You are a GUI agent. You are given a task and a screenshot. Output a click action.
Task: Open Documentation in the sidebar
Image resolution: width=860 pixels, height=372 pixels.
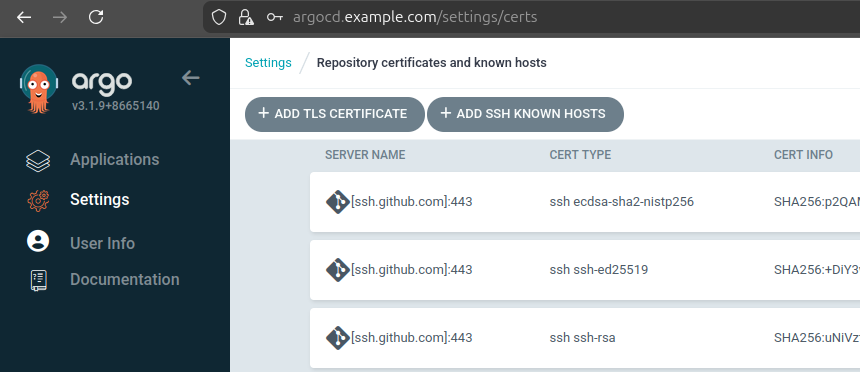[125, 279]
